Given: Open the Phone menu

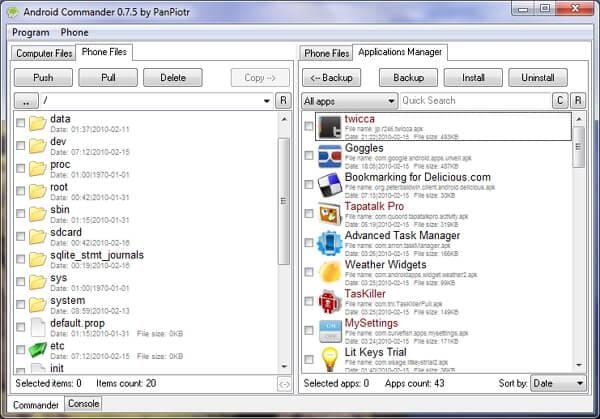Looking at the screenshot, I should point(74,33).
